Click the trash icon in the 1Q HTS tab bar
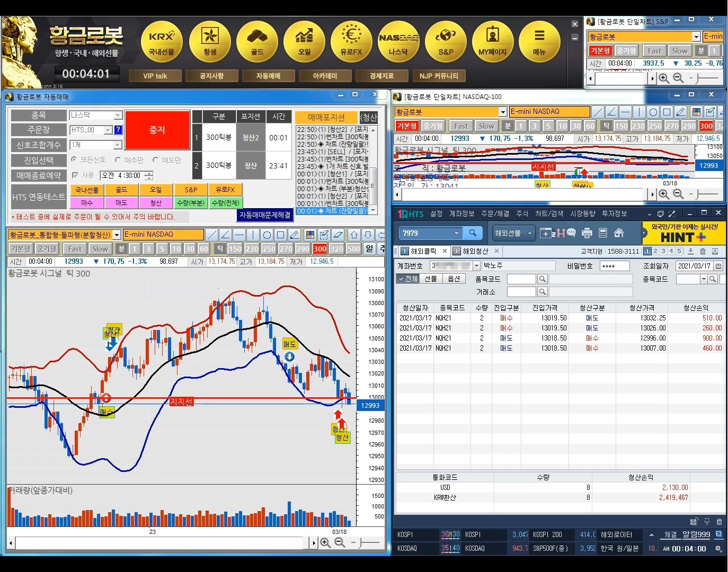Screen dimensions: 728x572 (x=703, y=251)
